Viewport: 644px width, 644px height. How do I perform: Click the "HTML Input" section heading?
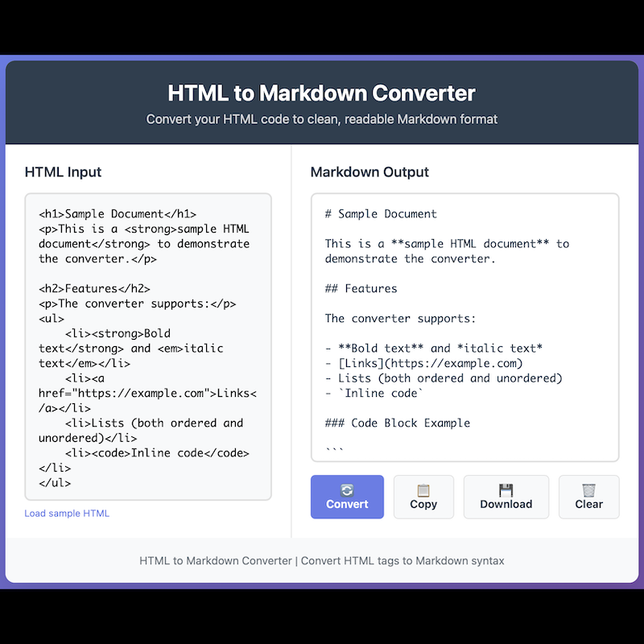click(x=63, y=172)
